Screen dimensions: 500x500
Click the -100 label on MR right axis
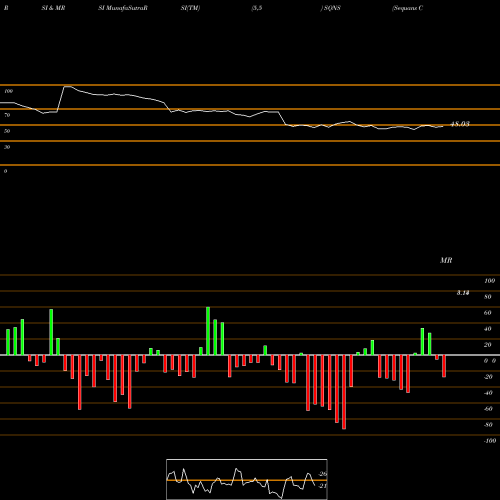click(490, 441)
